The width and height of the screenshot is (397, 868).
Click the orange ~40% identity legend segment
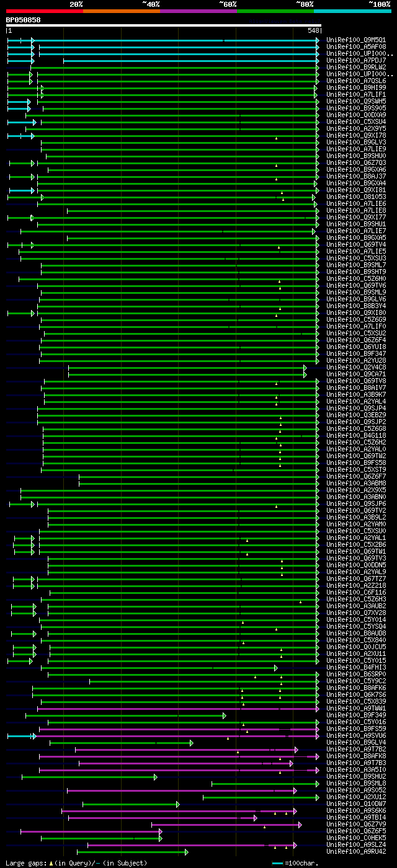pyautogui.click(x=122, y=11)
